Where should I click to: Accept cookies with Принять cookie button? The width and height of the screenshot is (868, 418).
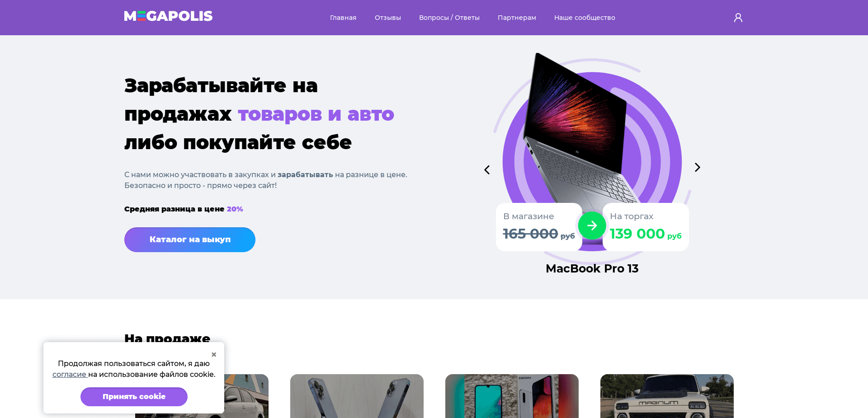(x=134, y=397)
